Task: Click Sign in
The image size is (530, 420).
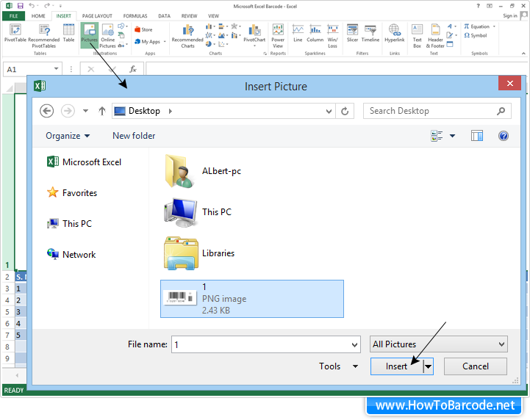Action: click(509, 16)
